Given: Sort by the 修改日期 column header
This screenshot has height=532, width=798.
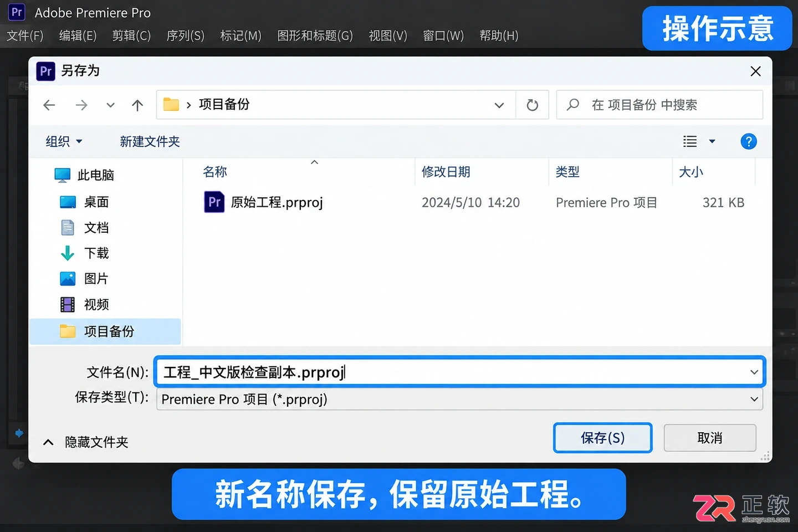Looking at the screenshot, I should tap(446, 172).
